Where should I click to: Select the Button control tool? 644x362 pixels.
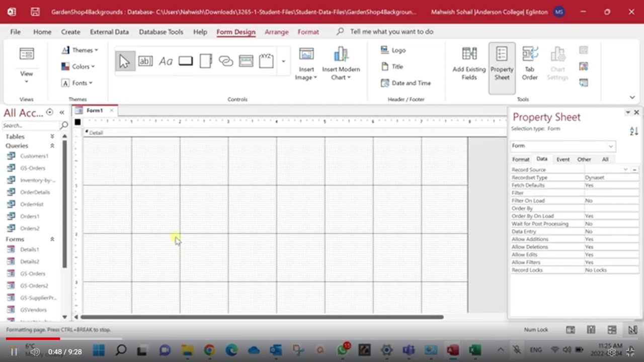(186, 61)
